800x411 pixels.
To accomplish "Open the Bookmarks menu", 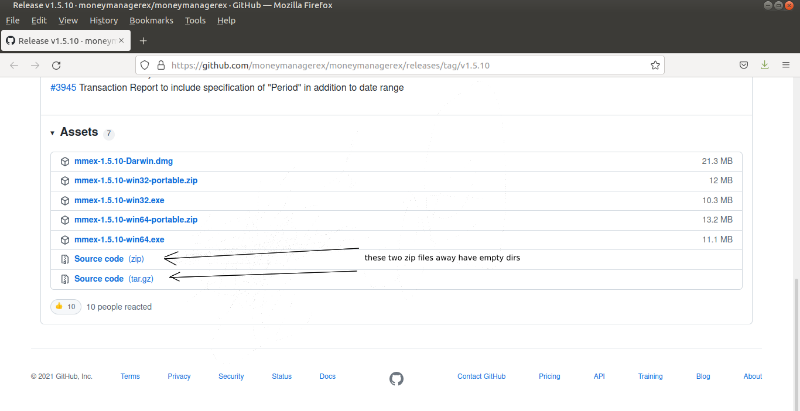I will coord(151,20).
